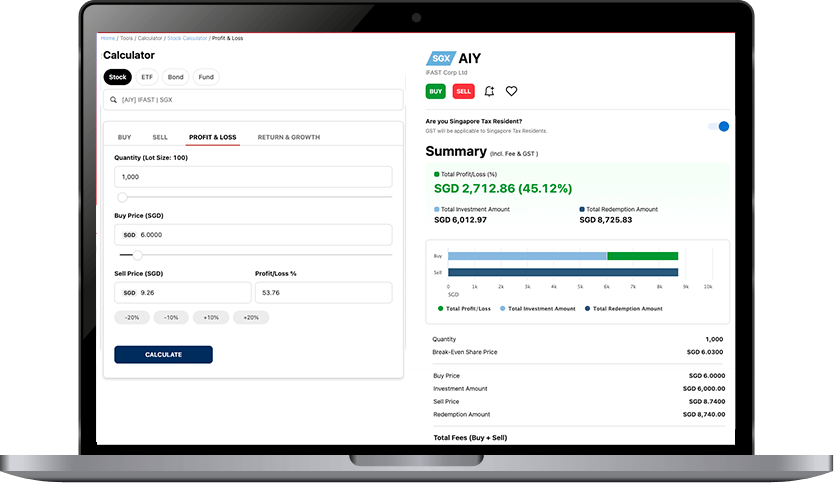Click the Buy Price input field
This screenshot has height=483, width=834.
point(253,235)
